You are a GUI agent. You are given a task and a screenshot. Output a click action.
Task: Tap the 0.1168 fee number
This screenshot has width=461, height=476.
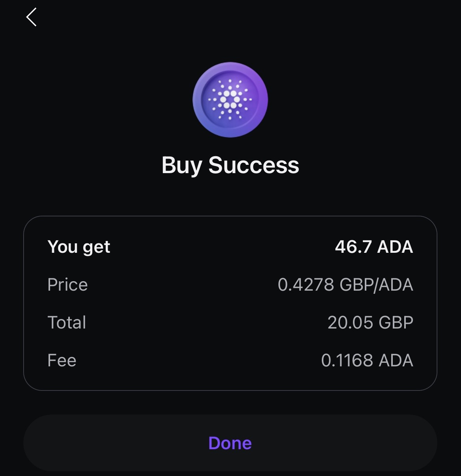(347, 360)
